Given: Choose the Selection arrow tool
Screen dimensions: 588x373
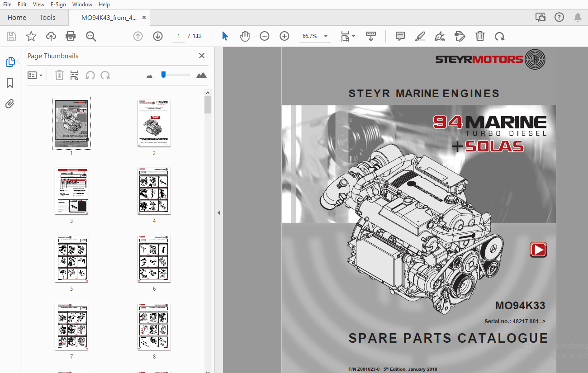Looking at the screenshot, I should click(x=225, y=36).
